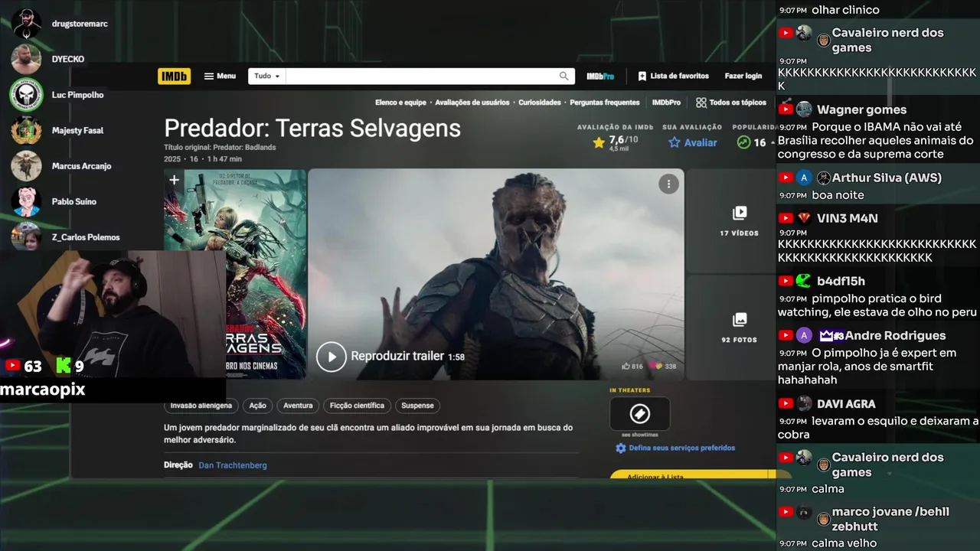The width and height of the screenshot is (980, 551).
Task: Click DYECKO's avatar
Action: (26, 59)
